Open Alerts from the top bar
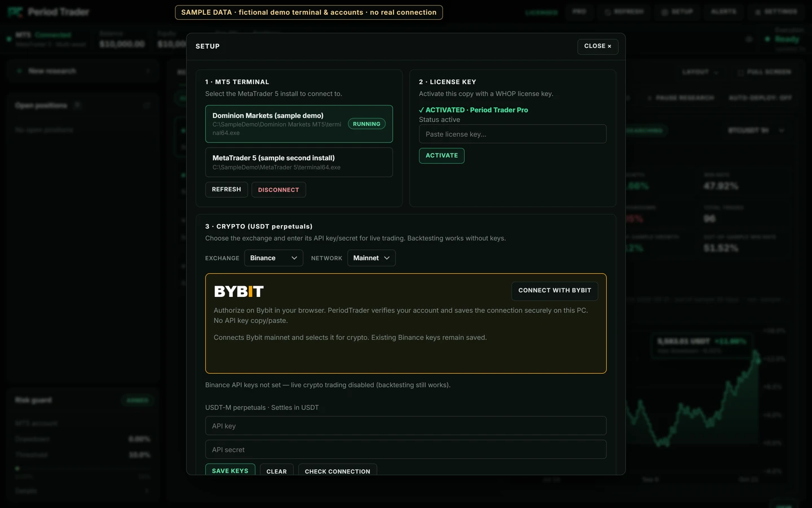Viewport: 812px width, 508px height. coord(723,12)
